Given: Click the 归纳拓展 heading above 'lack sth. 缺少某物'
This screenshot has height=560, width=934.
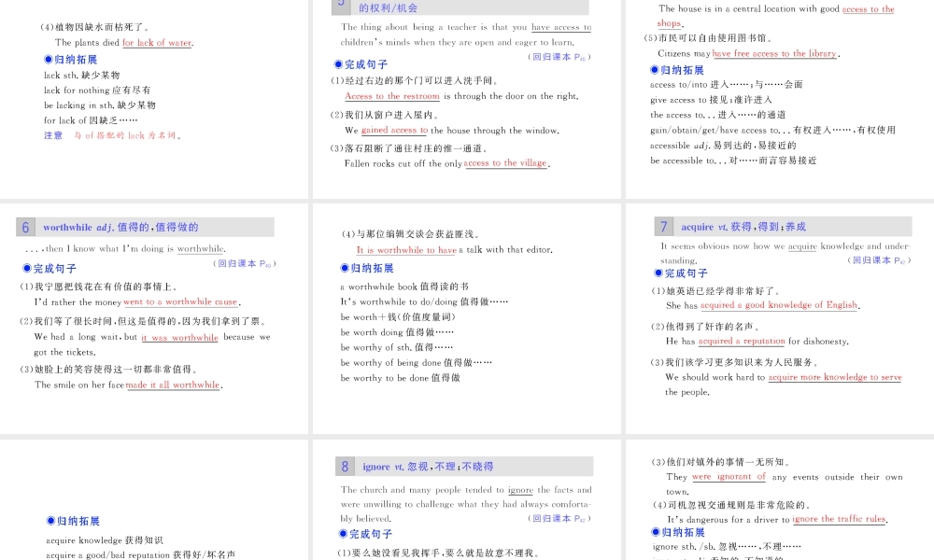Looking at the screenshot, I should pyautogui.click(x=71, y=60).
